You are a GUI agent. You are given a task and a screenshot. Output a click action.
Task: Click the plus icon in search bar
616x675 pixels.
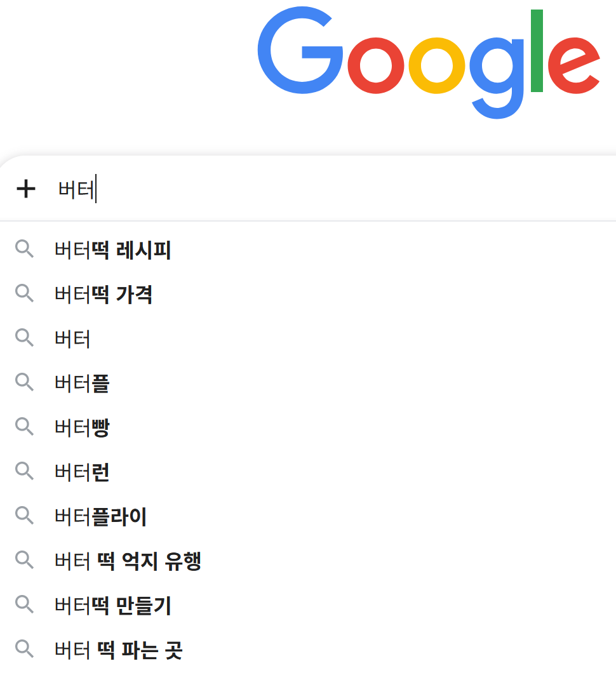coord(25,189)
